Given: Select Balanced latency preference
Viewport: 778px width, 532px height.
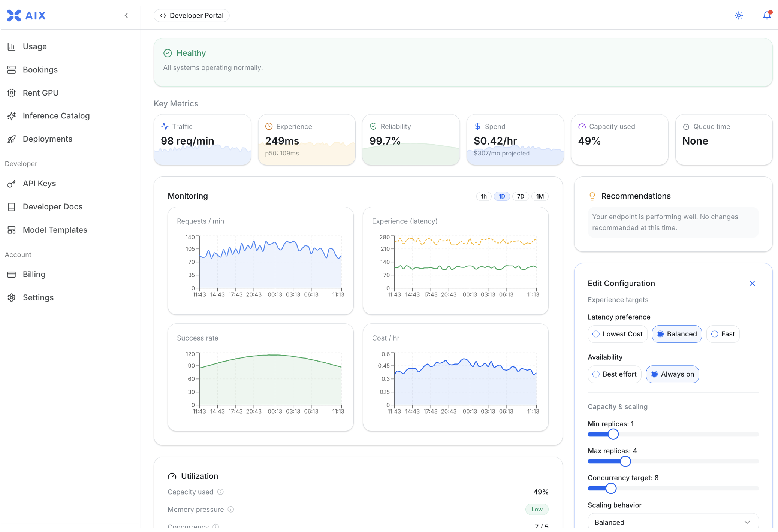Looking at the screenshot, I should [x=677, y=334].
